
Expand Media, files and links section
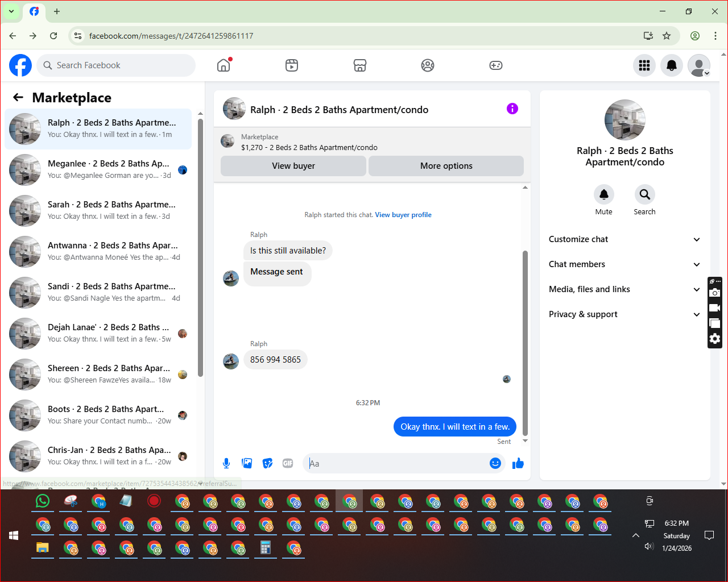[x=625, y=289]
